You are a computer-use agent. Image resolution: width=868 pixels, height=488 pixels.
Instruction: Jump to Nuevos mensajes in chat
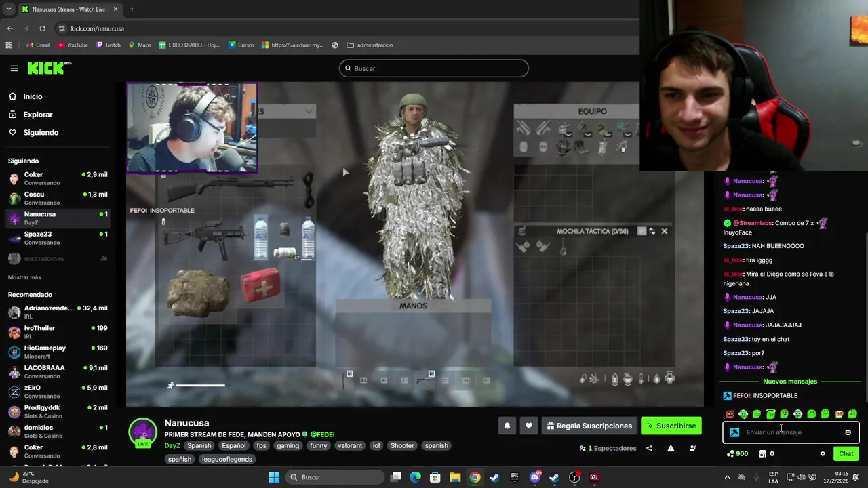pos(790,382)
